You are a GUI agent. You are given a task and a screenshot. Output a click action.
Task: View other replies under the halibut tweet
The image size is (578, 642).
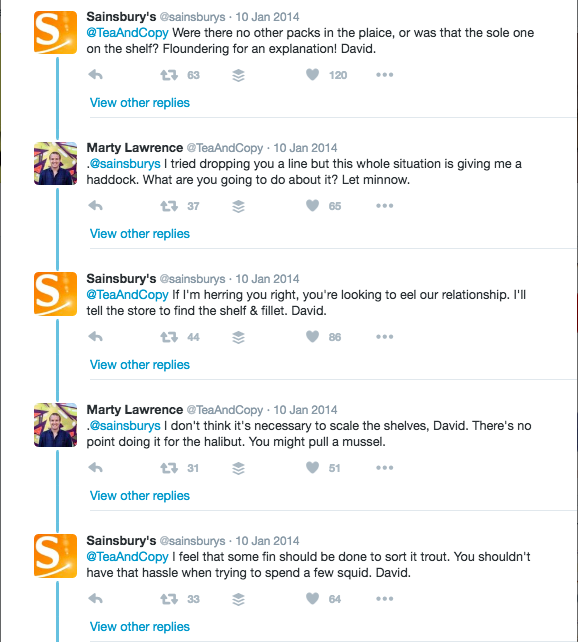point(140,496)
